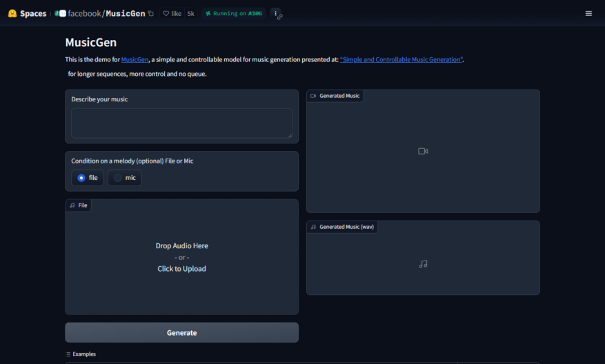
Task: Click the Spaces label in header
Action: (33, 14)
